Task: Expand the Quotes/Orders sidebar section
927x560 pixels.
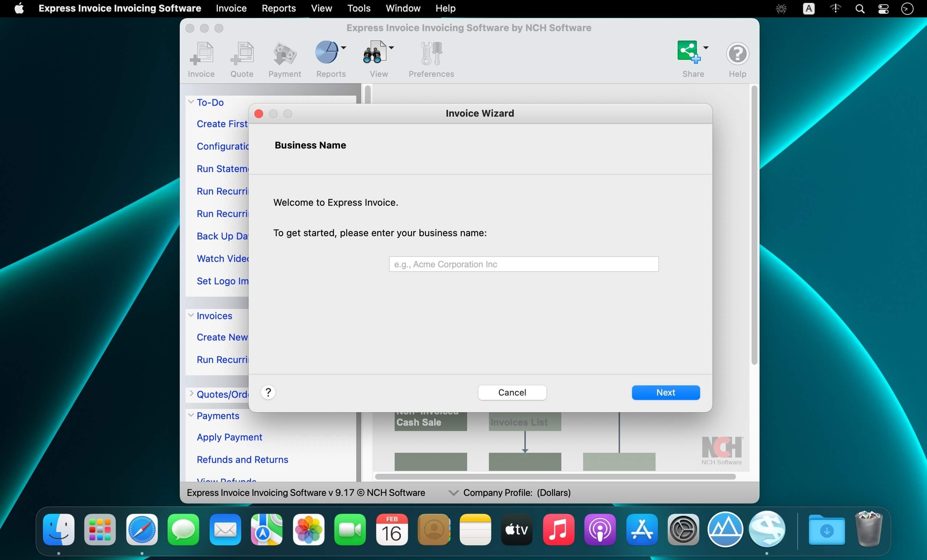Action: [x=191, y=393]
